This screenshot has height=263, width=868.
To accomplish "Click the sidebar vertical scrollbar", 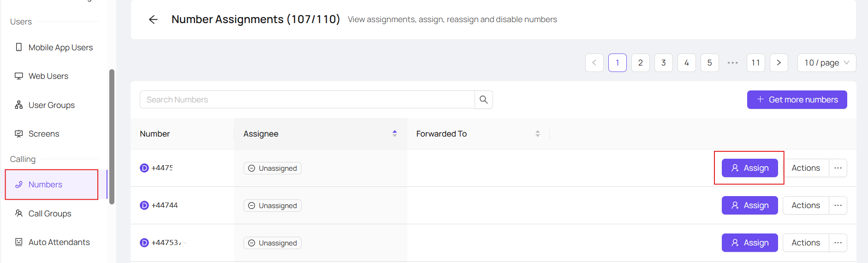I will pyautogui.click(x=112, y=137).
